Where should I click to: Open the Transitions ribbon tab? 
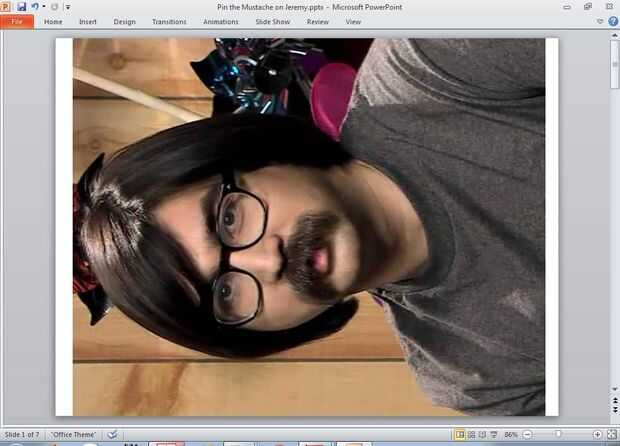click(169, 22)
